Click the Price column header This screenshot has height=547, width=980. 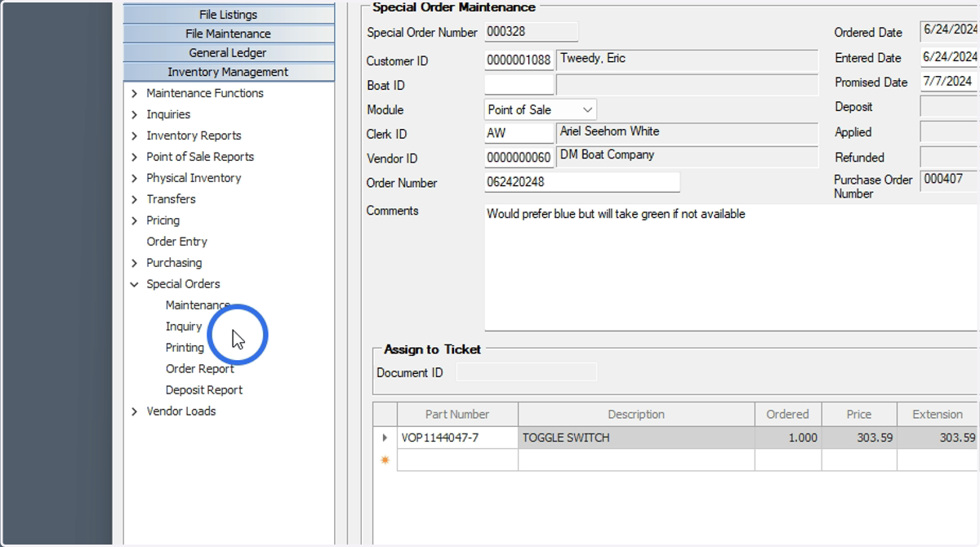859,414
